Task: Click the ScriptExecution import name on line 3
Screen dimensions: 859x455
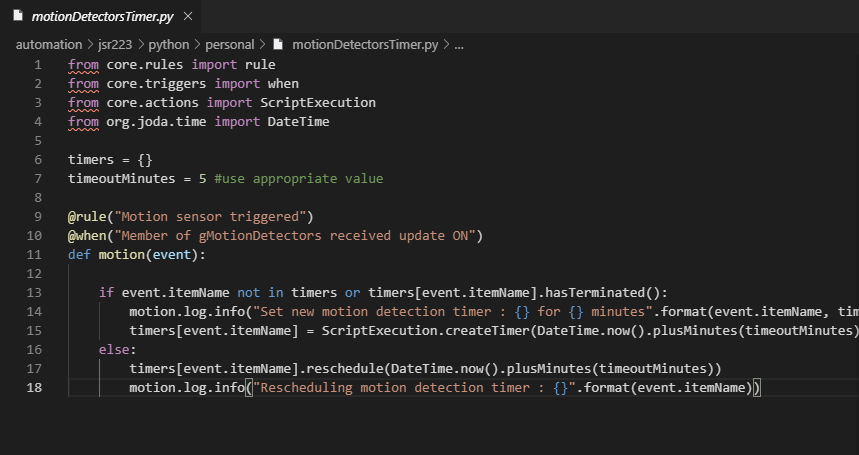Action: tap(318, 103)
